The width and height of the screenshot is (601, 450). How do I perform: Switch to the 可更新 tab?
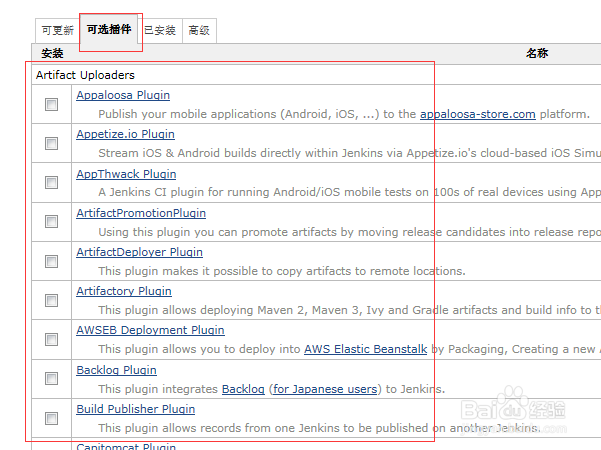pos(57,30)
